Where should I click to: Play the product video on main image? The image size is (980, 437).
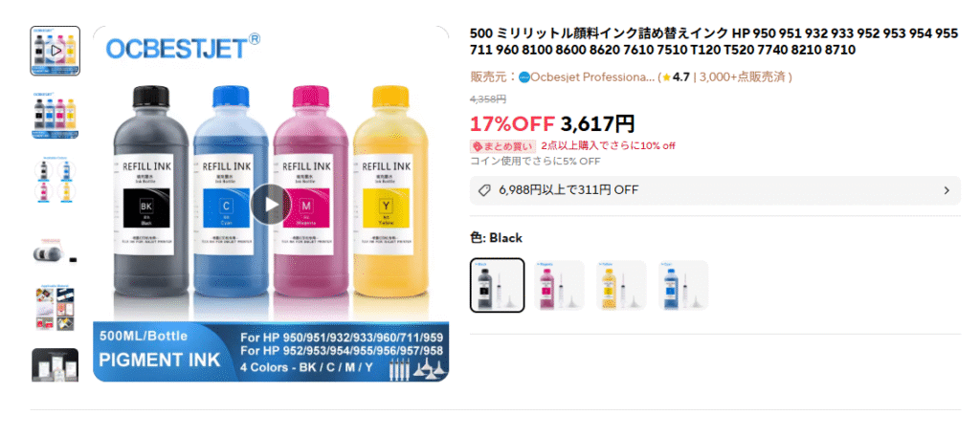[271, 204]
